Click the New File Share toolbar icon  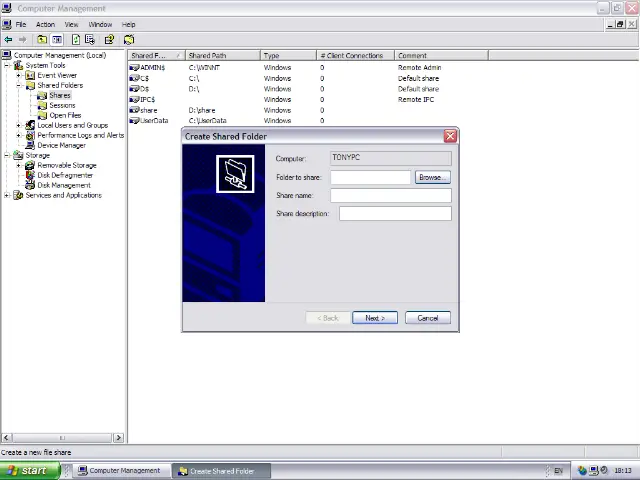(129, 40)
